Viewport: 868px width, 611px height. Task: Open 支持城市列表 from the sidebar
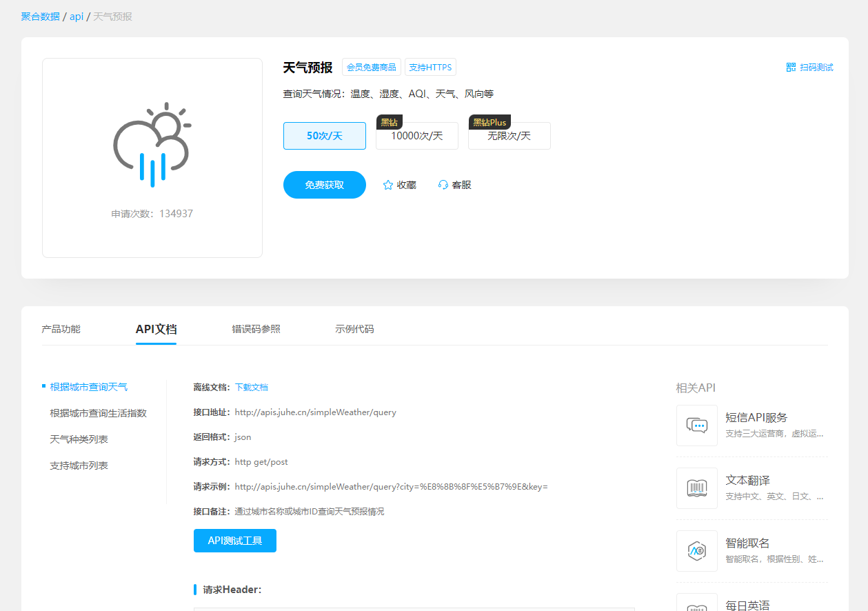(x=79, y=465)
